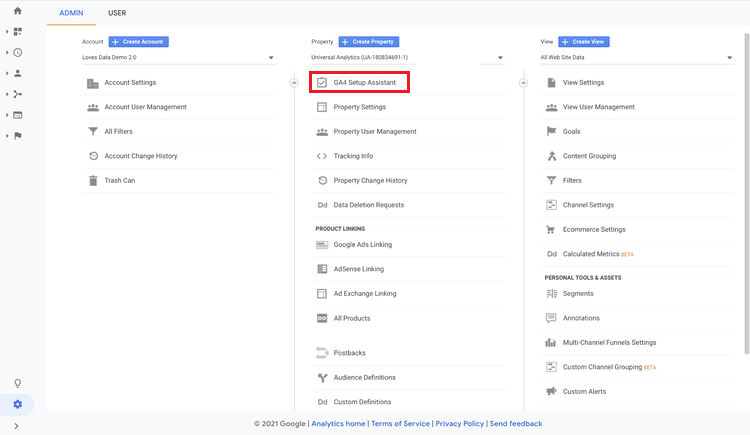Click the Content Grouping icon
This screenshot has width=750, height=435.
pos(551,156)
